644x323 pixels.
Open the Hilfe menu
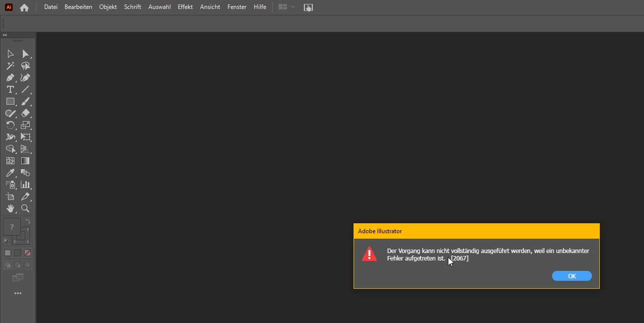point(260,7)
